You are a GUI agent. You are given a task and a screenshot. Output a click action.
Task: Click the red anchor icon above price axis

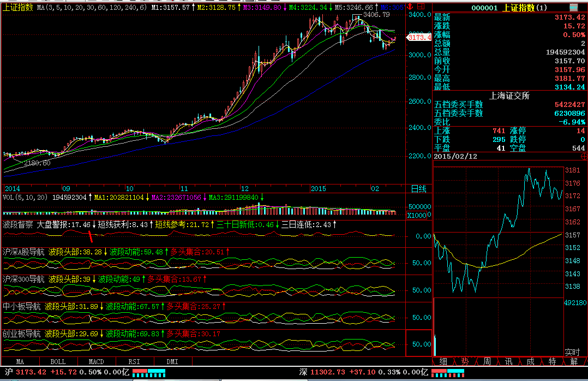tap(410, 7)
